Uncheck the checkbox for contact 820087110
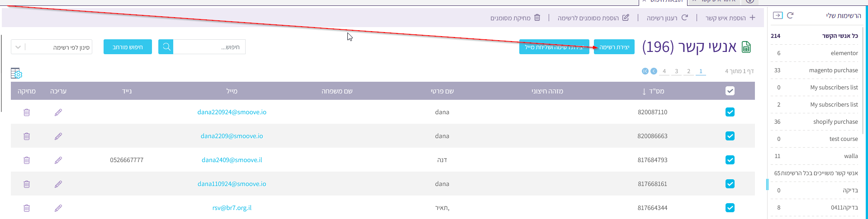 tap(730, 112)
